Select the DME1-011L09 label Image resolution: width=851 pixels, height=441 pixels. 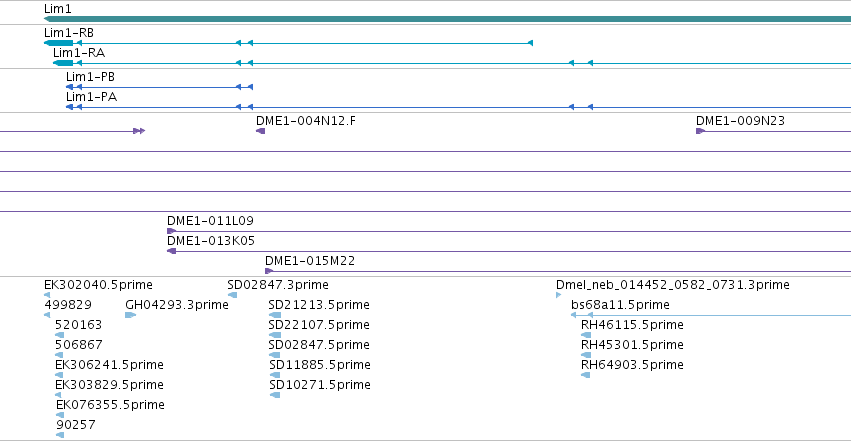(210, 221)
